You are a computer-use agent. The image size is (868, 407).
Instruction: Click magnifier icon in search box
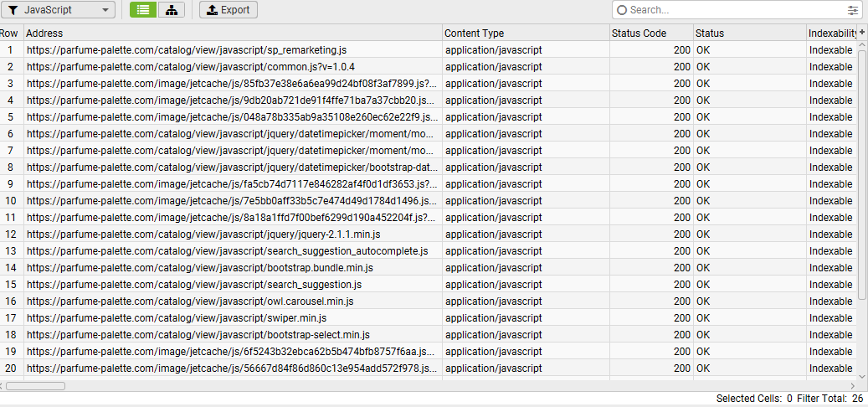[x=622, y=10]
